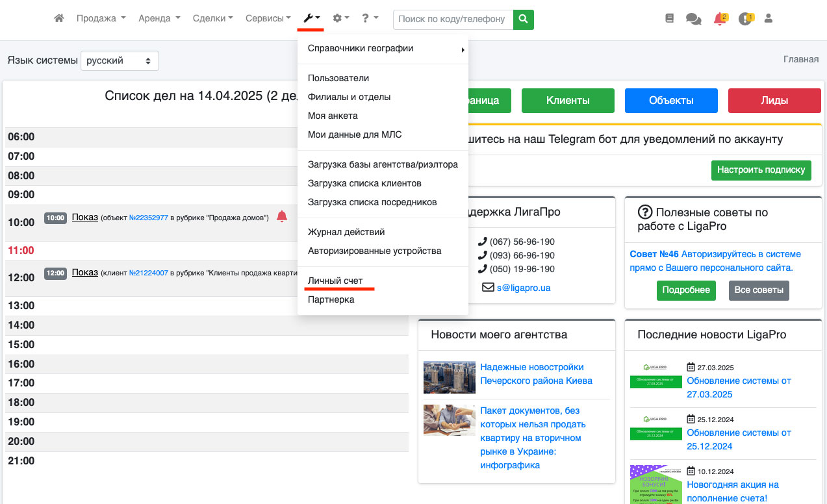Open the s@ligapro.ua email link
827x504 pixels.
pyautogui.click(x=523, y=287)
